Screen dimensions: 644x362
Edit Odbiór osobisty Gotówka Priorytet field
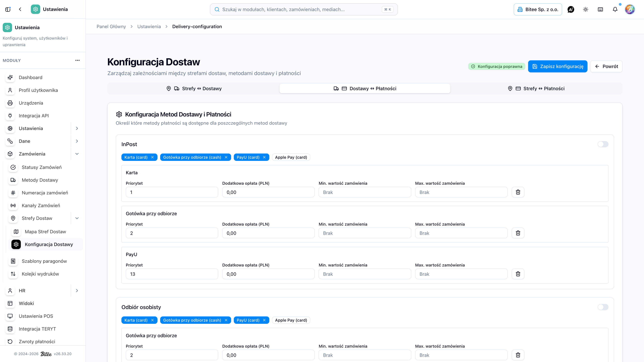click(172, 355)
